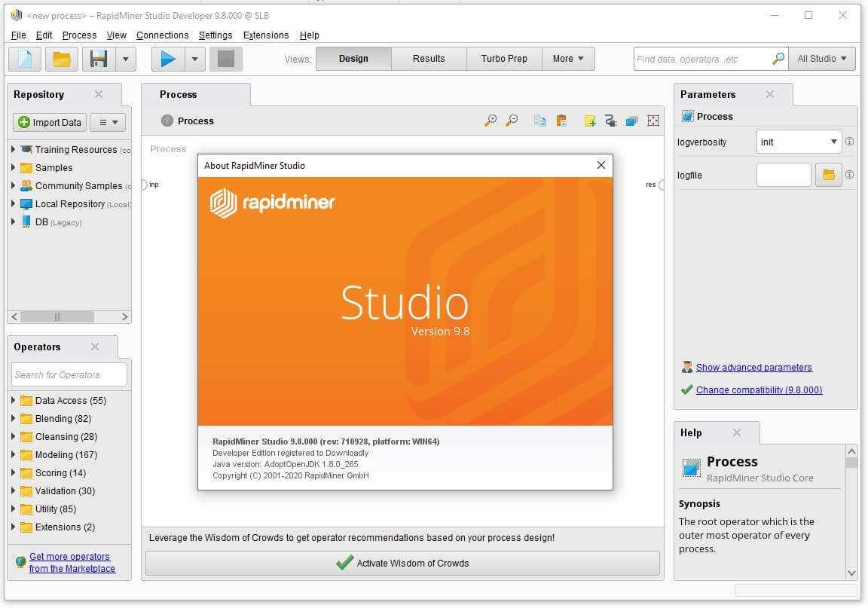Click the auto-wire operators icon

(x=610, y=120)
